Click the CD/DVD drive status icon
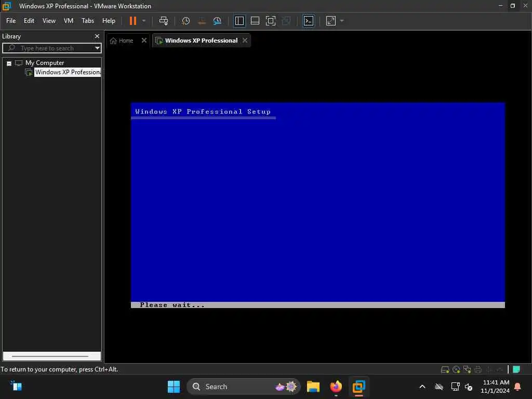Viewport: 532px width, 399px height. click(x=456, y=369)
